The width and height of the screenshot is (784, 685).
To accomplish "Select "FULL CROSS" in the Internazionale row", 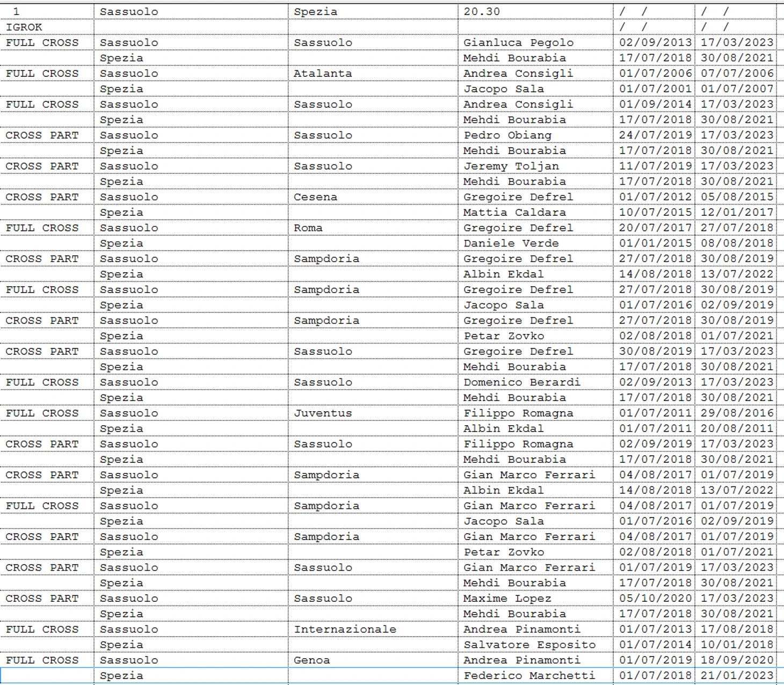I will (x=42, y=629).
